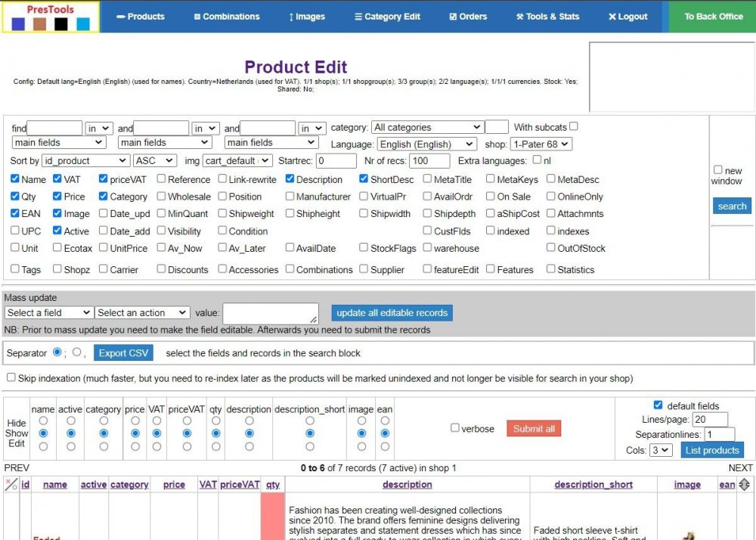This screenshot has width=756, height=540.
Task: Sort table by price column header
Action: (x=174, y=485)
